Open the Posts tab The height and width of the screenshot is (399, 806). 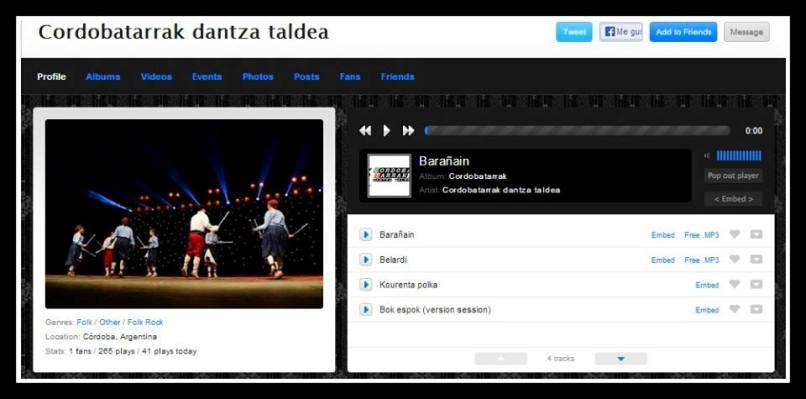[x=306, y=77]
